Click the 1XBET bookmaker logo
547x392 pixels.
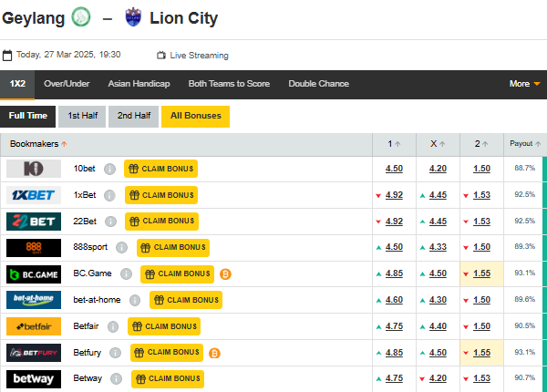pos(34,195)
